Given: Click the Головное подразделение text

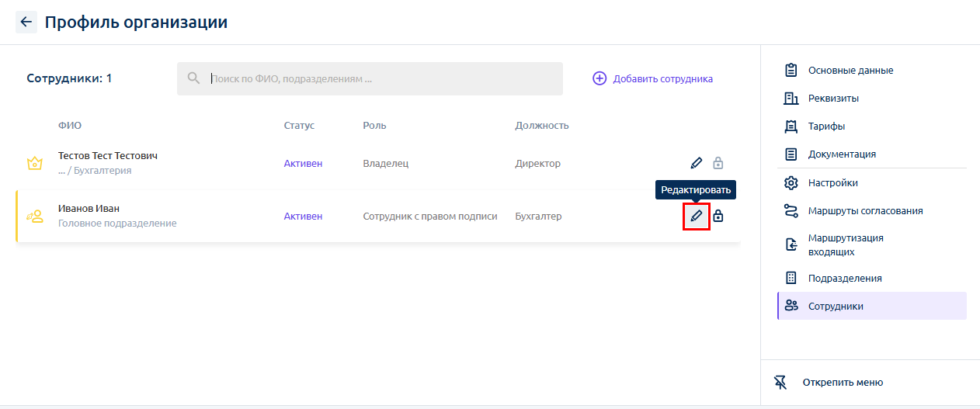Looking at the screenshot, I should tap(117, 224).
